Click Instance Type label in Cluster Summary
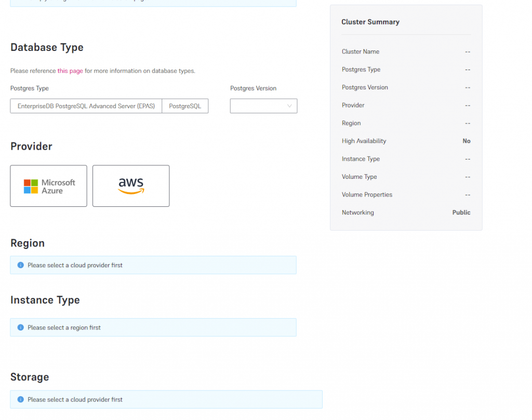The image size is (532, 420). pyautogui.click(x=361, y=159)
